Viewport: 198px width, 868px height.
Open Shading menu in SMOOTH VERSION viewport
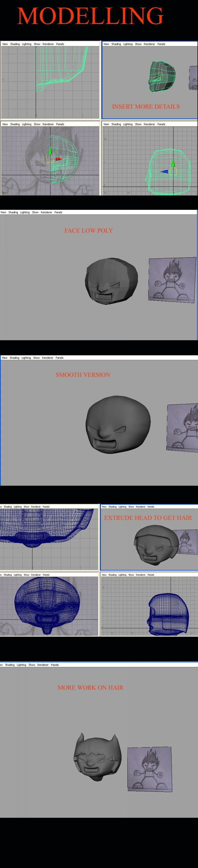15,358
